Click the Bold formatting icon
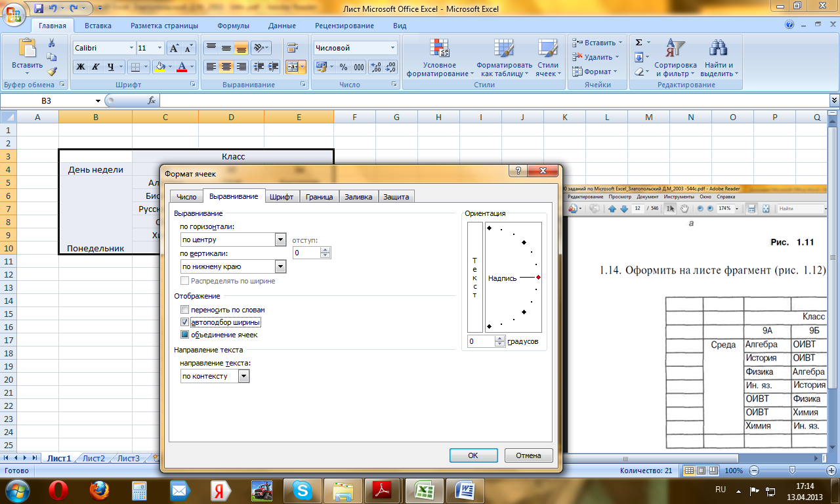 click(80, 67)
